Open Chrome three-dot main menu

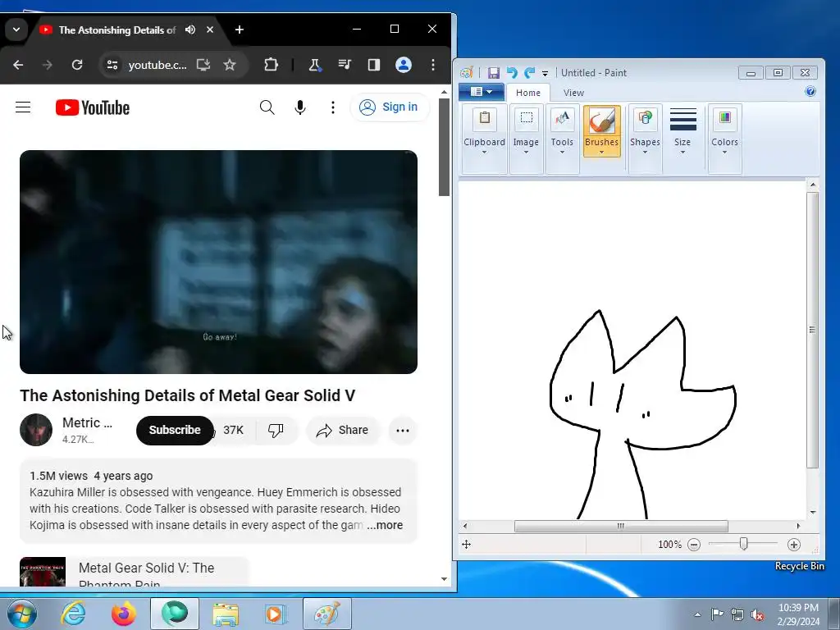pos(433,65)
